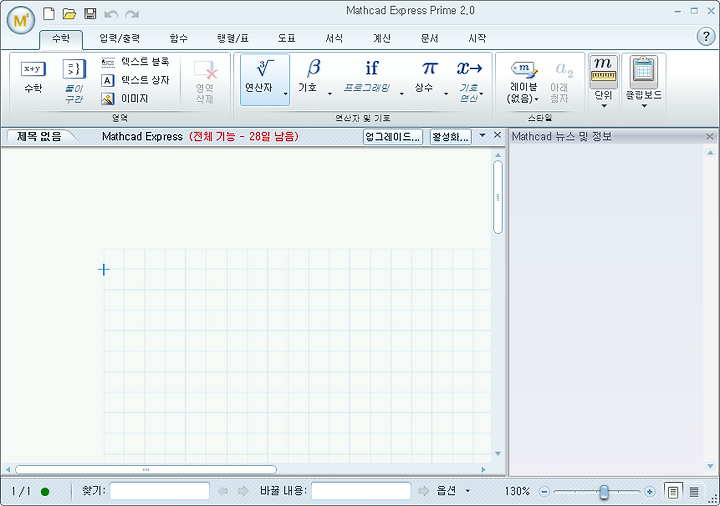The height and width of the screenshot is (506, 720).
Task: Expand the programming dropdown arrow
Action: 401,94
